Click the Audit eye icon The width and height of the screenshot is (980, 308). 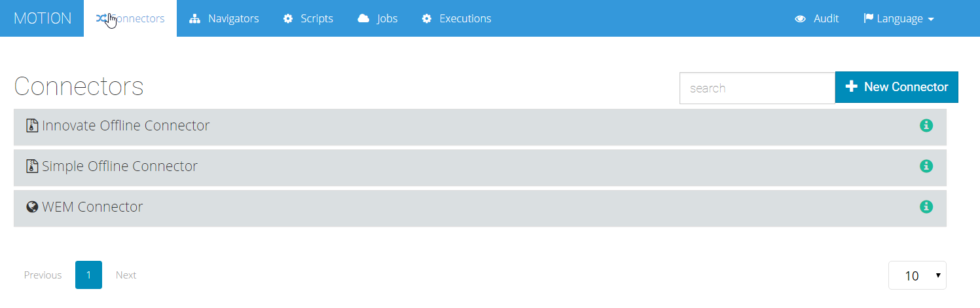click(800, 19)
